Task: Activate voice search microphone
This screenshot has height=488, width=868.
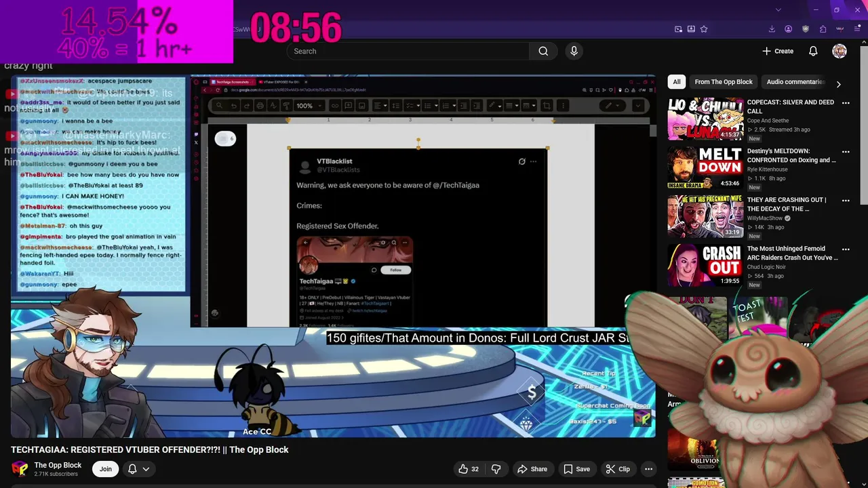Action: tap(574, 51)
